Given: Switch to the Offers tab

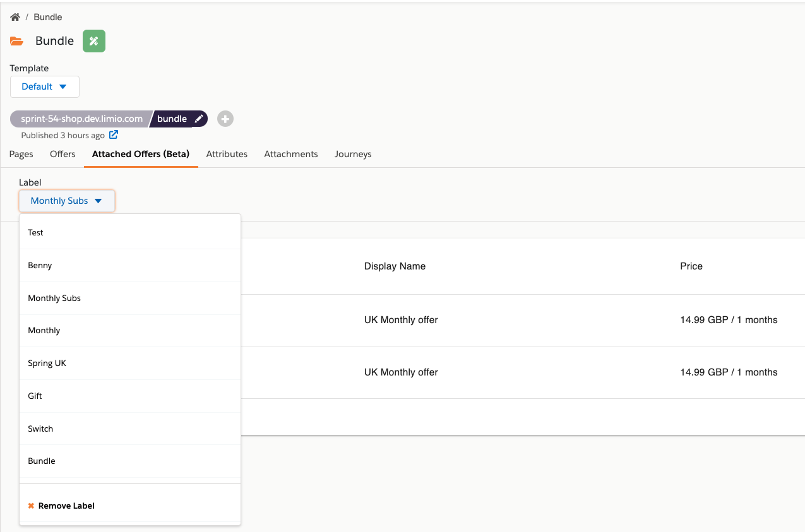Looking at the screenshot, I should 63,154.
